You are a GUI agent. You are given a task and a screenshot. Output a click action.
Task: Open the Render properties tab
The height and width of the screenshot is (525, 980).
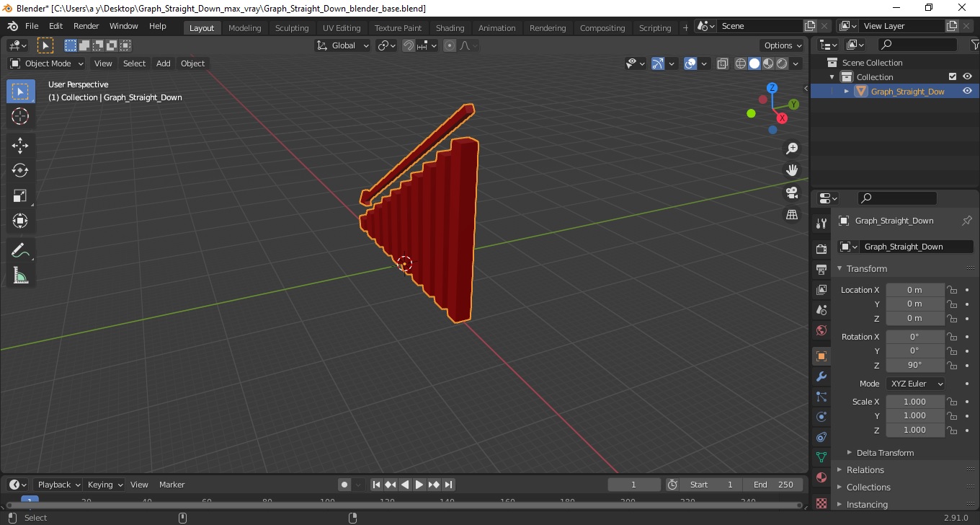coord(821,249)
